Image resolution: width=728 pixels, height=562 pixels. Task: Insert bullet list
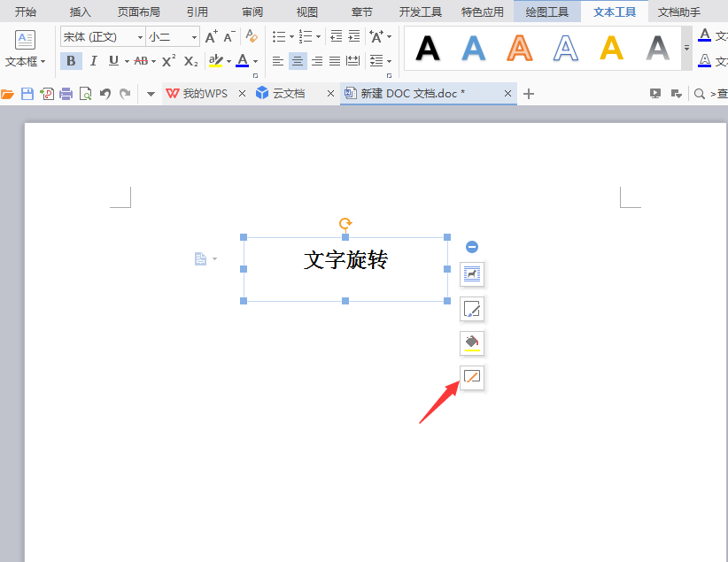pos(279,36)
